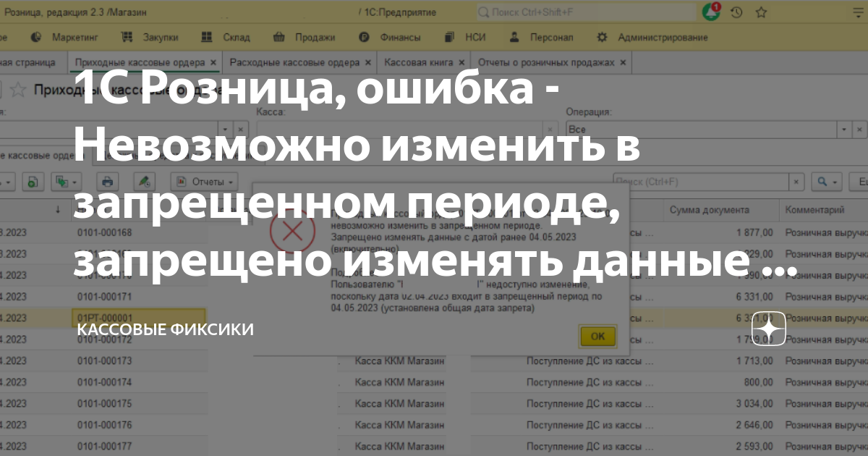Open the Склад section

coord(225,38)
